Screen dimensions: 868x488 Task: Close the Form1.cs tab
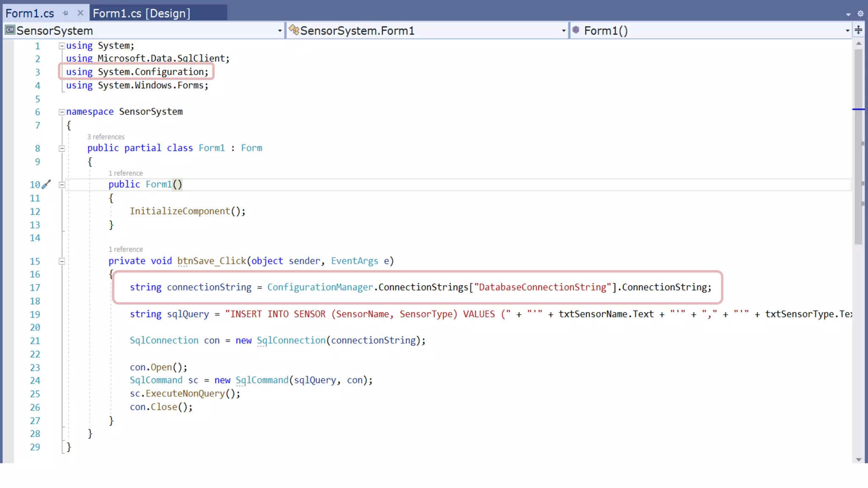80,13
